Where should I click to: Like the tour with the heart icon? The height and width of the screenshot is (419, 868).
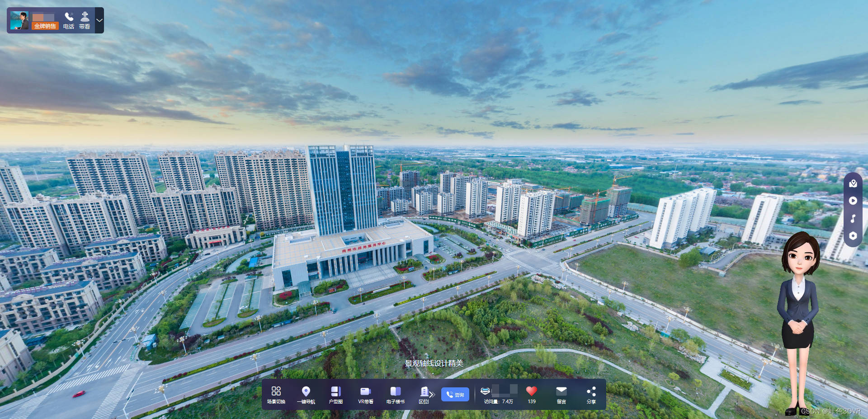[x=532, y=391]
